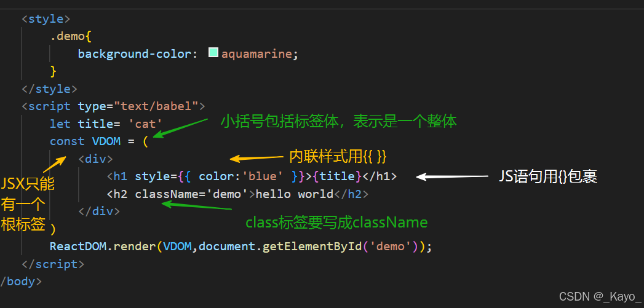The height and width of the screenshot is (308, 644).
Task: Click the aquamarine color swatch preview
Action: pyautogui.click(x=213, y=53)
